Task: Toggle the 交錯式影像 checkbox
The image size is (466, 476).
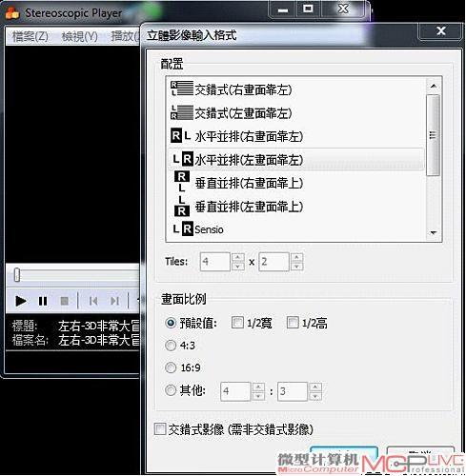Action: pyautogui.click(x=160, y=429)
